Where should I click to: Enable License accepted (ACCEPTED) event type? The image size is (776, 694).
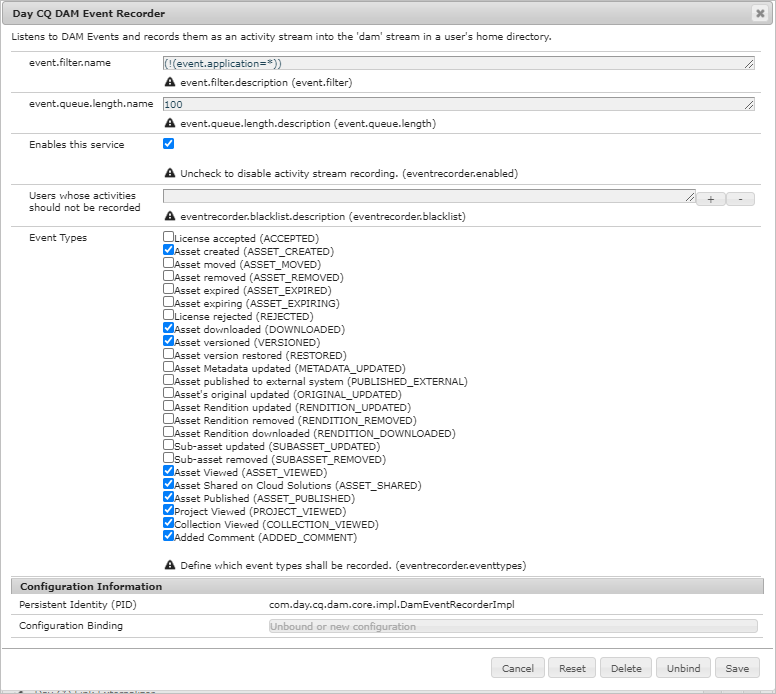point(168,237)
